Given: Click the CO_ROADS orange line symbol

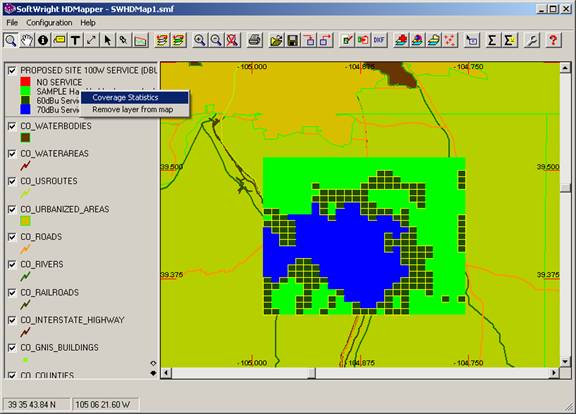Looking at the screenshot, I should (25, 249).
